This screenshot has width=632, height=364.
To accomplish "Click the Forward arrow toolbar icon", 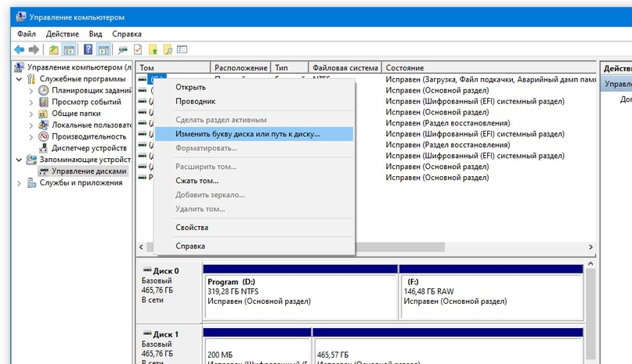I will click(34, 49).
